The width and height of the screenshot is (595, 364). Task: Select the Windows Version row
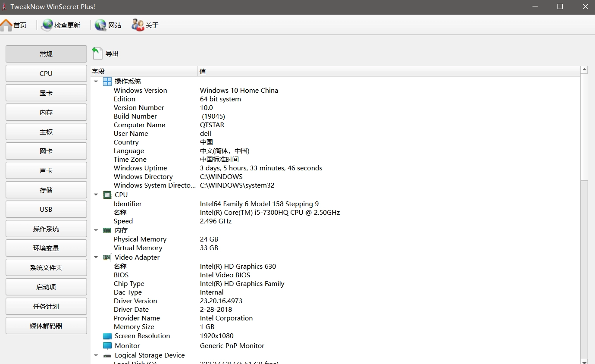pyautogui.click(x=335, y=91)
